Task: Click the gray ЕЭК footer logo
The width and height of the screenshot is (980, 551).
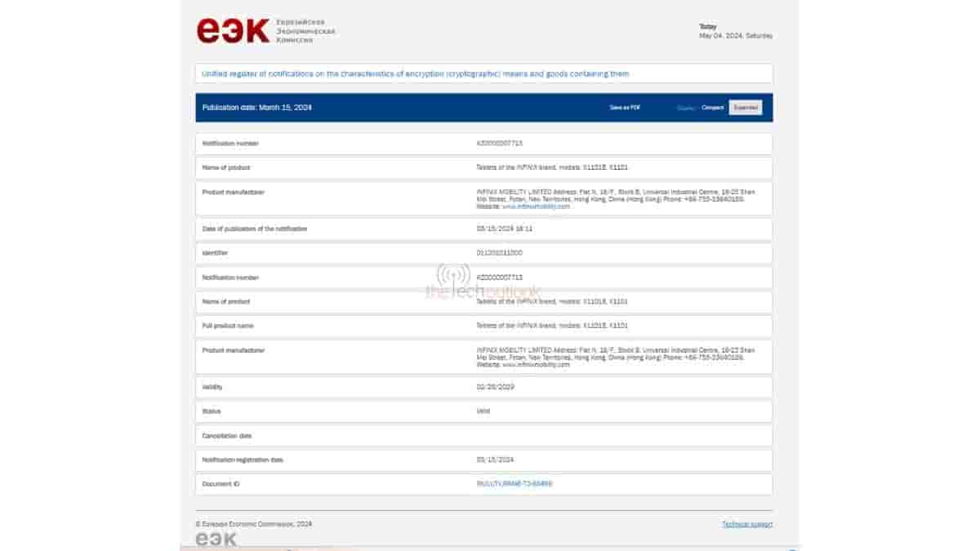Action: pyautogui.click(x=216, y=539)
